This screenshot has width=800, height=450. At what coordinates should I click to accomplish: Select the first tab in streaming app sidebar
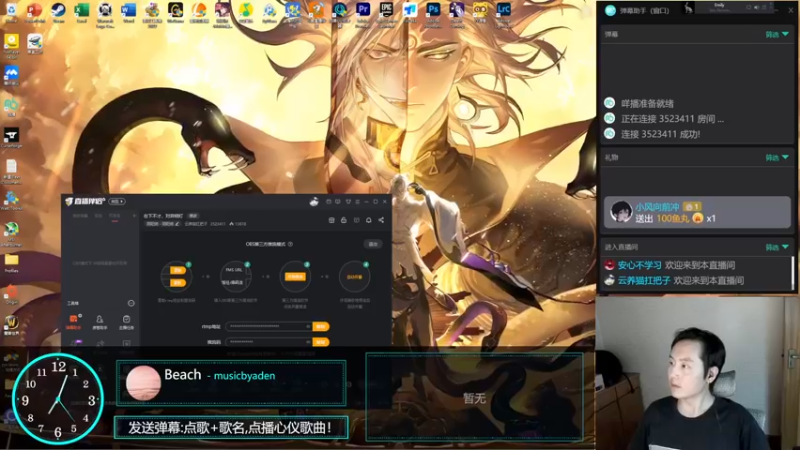[80, 216]
